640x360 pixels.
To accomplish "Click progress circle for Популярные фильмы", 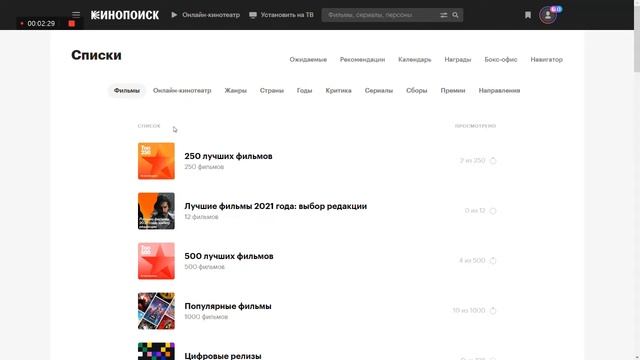I will click(493, 311).
